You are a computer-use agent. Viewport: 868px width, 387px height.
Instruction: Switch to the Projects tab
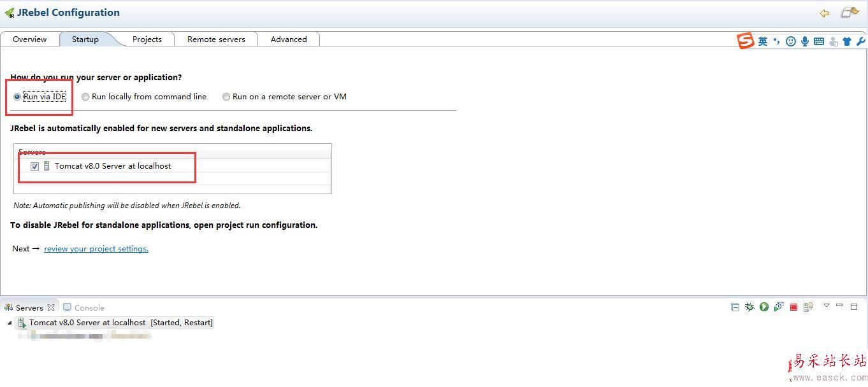click(147, 39)
